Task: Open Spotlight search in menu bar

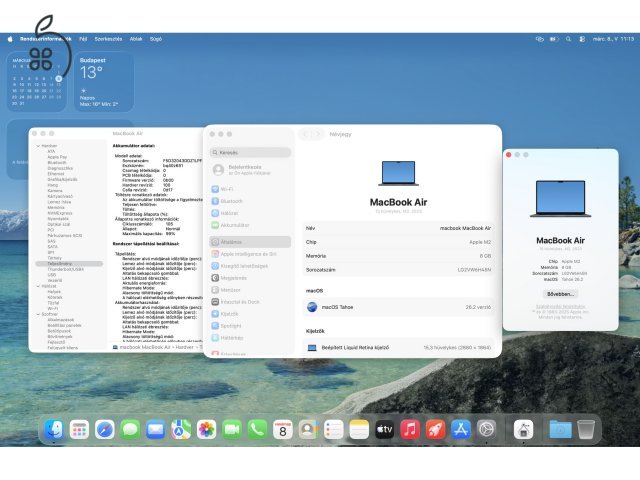Action: coord(568,39)
